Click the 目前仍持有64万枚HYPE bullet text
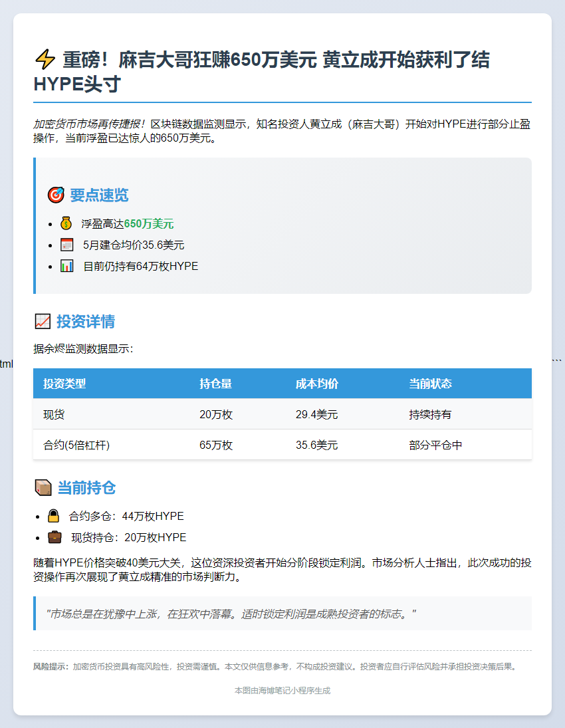The image size is (565, 728). pos(141,266)
